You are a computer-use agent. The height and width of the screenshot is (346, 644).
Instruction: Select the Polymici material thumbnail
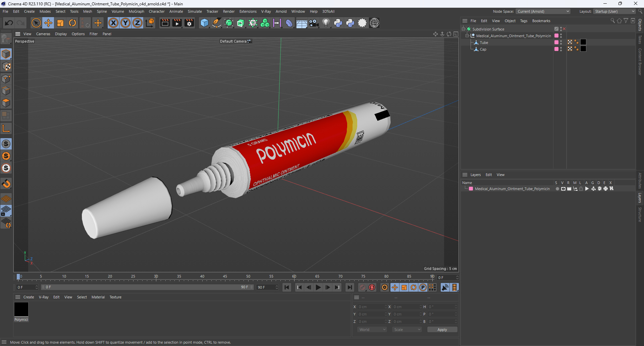(x=21, y=309)
